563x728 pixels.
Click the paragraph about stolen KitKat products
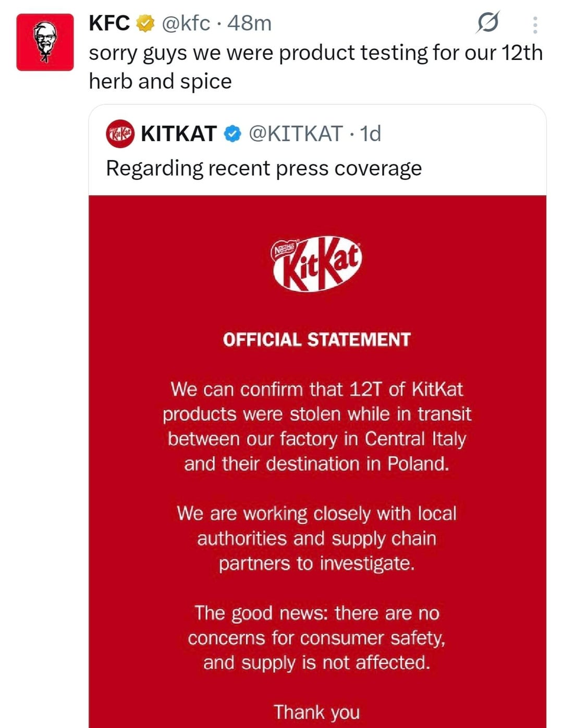(316, 426)
